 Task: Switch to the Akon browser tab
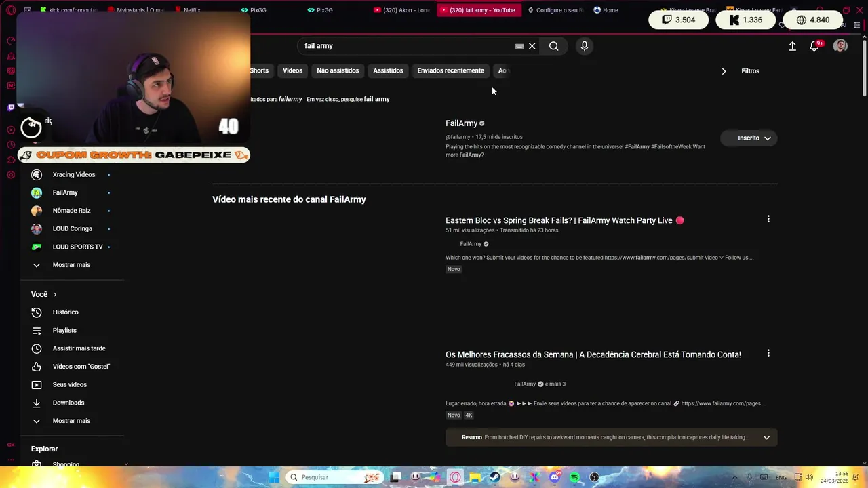tap(401, 10)
